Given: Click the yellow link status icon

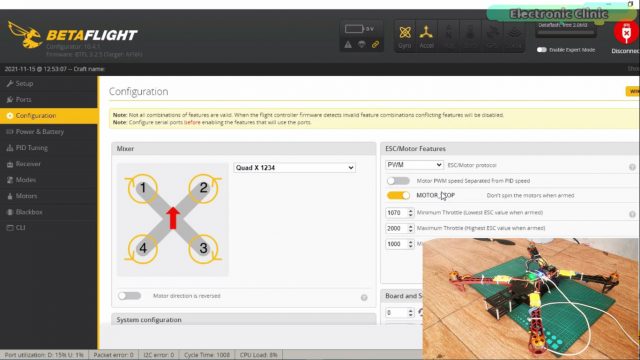Looking at the screenshot, I should coord(375,44).
